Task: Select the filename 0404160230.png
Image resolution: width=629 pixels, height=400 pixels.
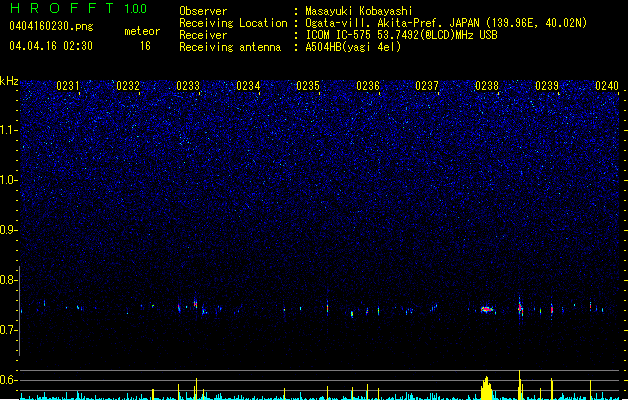Action: click(51, 26)
